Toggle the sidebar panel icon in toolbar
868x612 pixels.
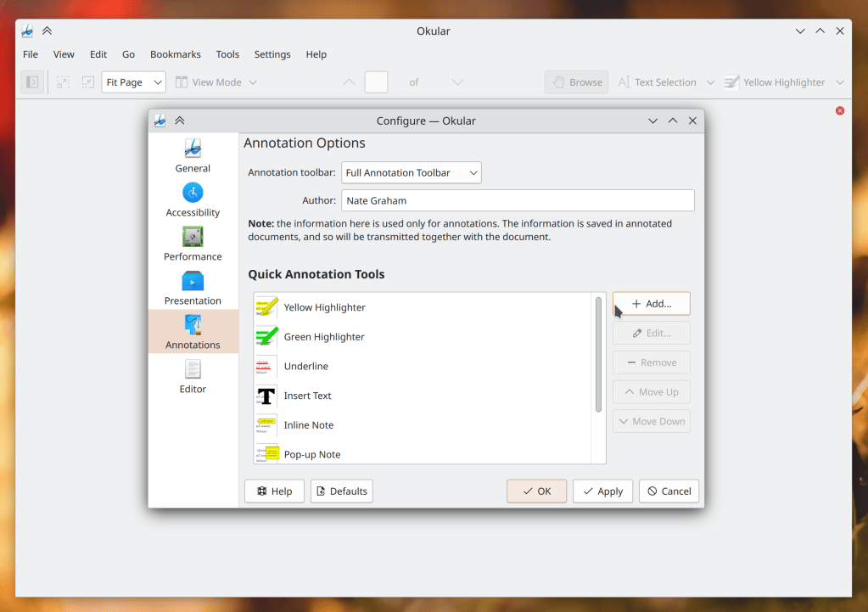pyautogui.click(x=32, y=82)
